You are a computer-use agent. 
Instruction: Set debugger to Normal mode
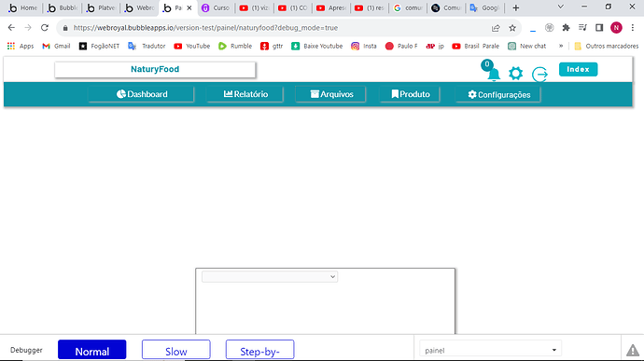[x=92, y=350]
